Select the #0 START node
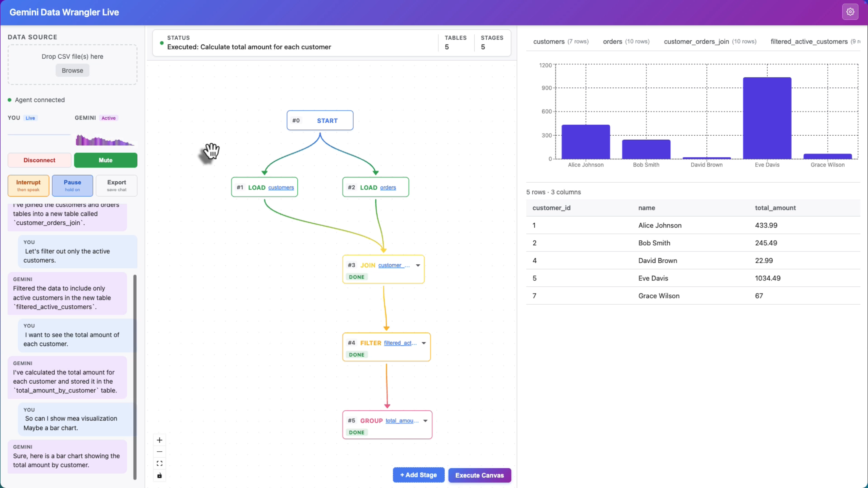868x488 pixels. coord(320,120)
